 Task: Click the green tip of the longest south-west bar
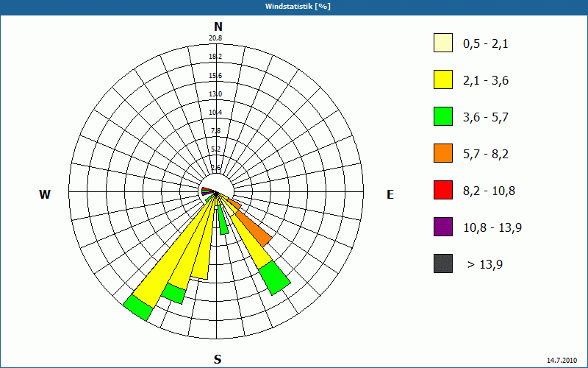point(138,308)
